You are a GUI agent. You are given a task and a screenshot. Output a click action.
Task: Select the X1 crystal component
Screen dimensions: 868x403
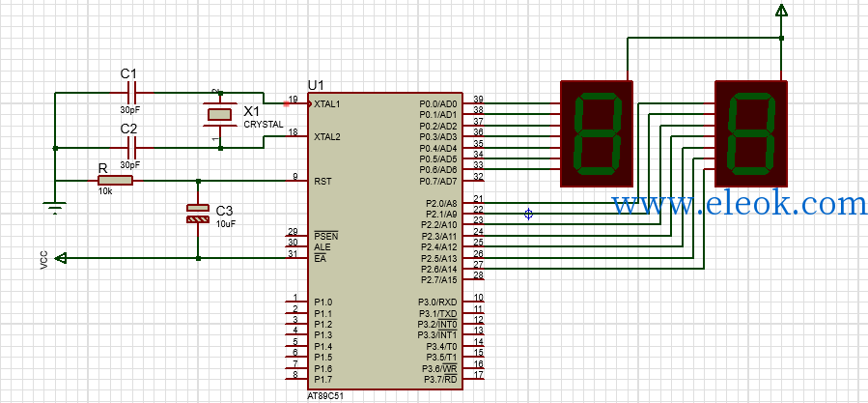coord(220,114)
